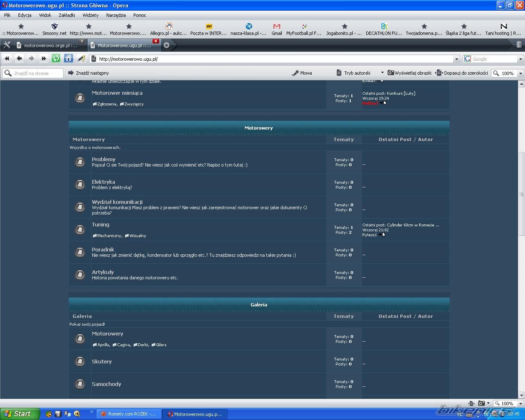Open the Wand password tool
The height and width of the screenshot is (420, 525).
coord(81,59)
